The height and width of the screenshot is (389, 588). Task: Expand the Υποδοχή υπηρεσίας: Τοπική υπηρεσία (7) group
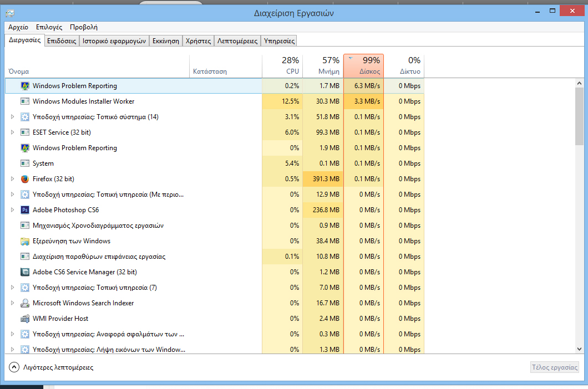point(12,288)
